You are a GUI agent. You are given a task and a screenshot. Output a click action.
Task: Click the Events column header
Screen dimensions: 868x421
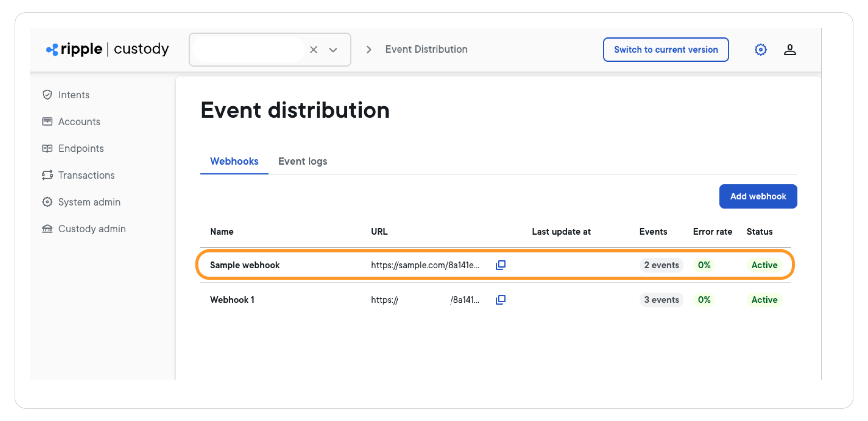(653, 232)
